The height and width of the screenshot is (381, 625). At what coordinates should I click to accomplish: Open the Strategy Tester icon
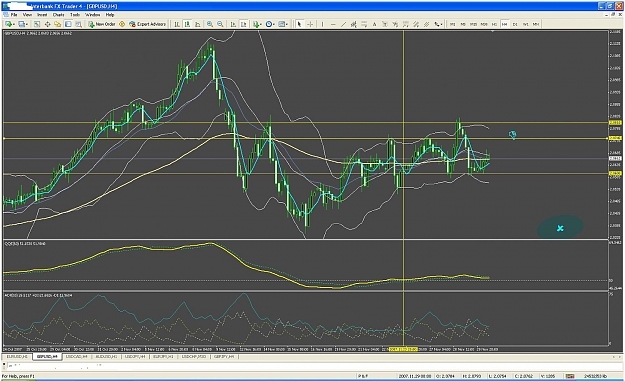pyautogui.click(x=79, y=24)
